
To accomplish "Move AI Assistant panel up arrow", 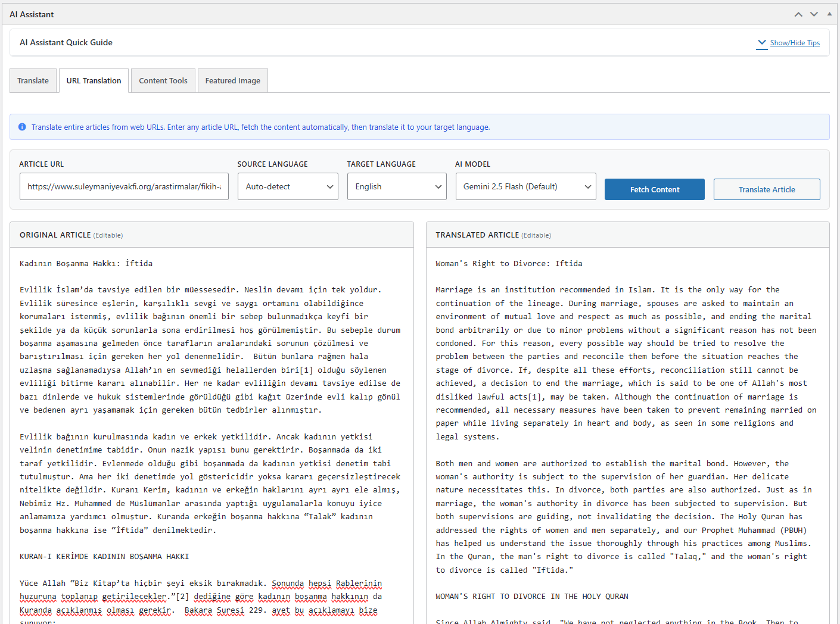I will pyautogui.click(x=798, y=14).
